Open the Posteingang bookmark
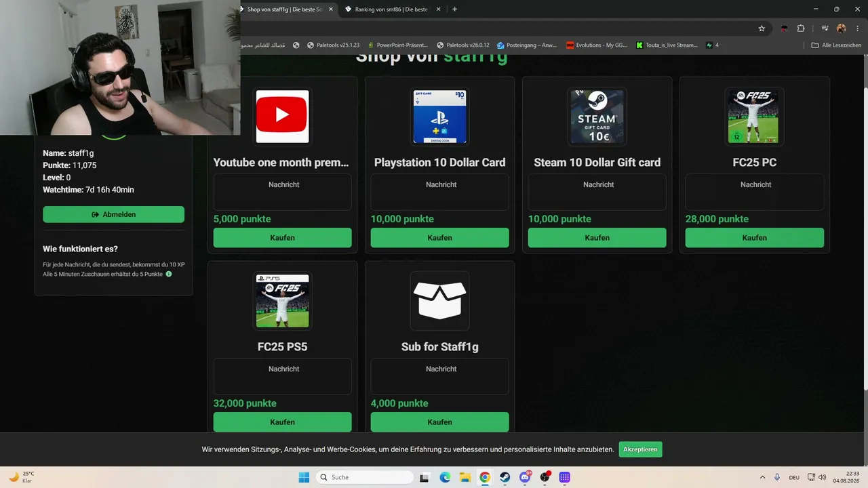Viewport: 868px width, 488px height. tap(527, 45)
